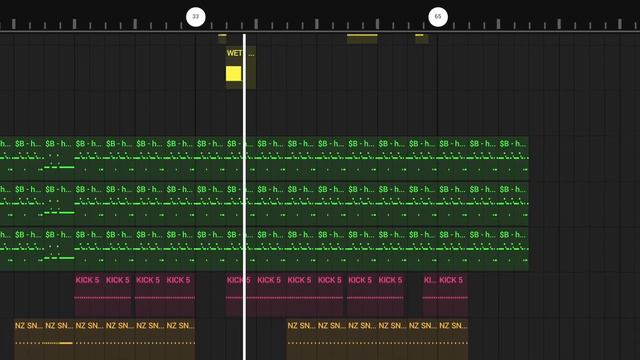Image resolution: width=640 pixels, height=360 pixels.
Task: Select the last $B - h... clip in middle green row
Action: pyautogui.click(x=513, y=203)
